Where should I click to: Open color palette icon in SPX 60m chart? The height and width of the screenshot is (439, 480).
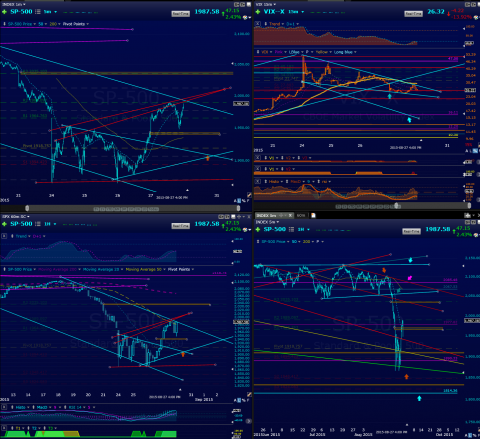tap(245, 230)
